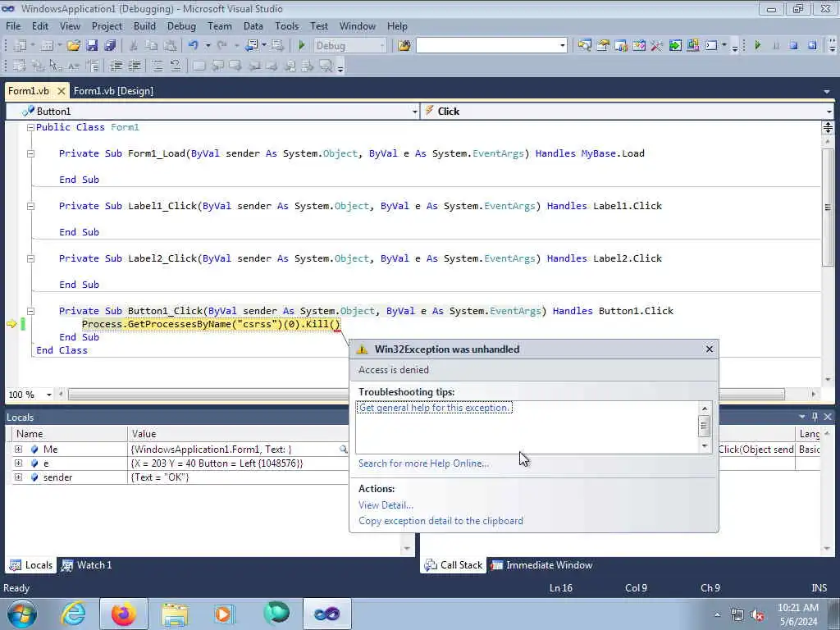Open the Debug menu
The image size is (840, 630).
pos(181,26)
